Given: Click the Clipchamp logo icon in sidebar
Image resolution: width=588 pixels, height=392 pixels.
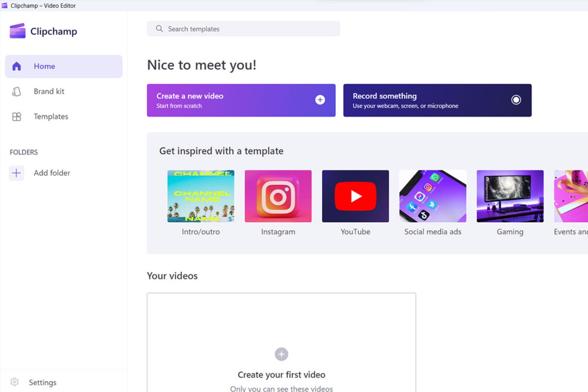Looking at the screenshot, I should click(x=17, y=31).
